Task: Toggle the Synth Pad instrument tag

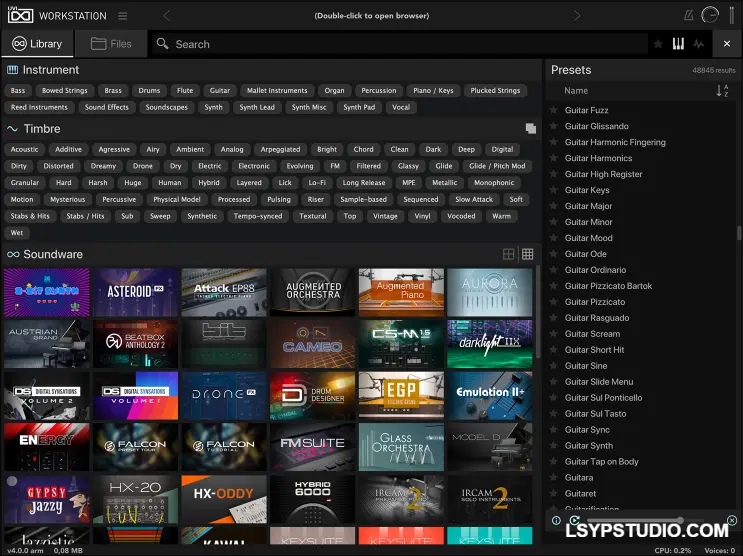Action: pos(359,108)
